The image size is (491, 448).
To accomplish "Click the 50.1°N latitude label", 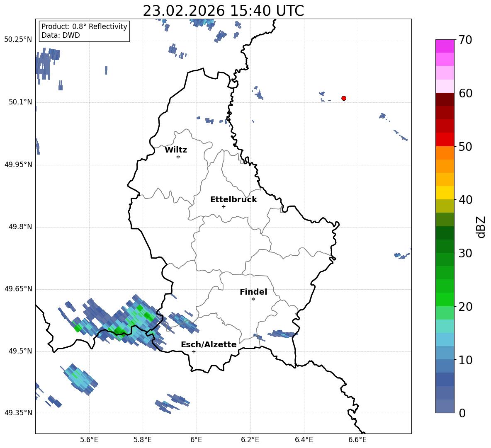I will pos(20,102).
